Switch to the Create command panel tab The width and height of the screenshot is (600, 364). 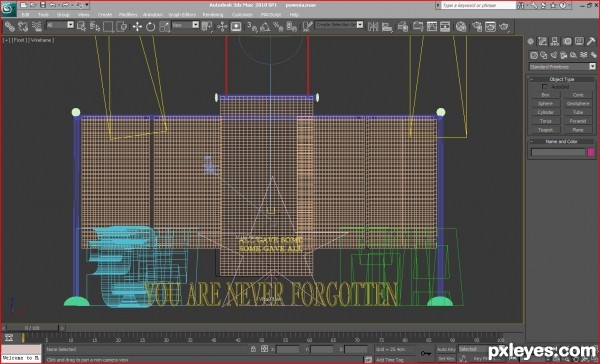click(531, 41)
